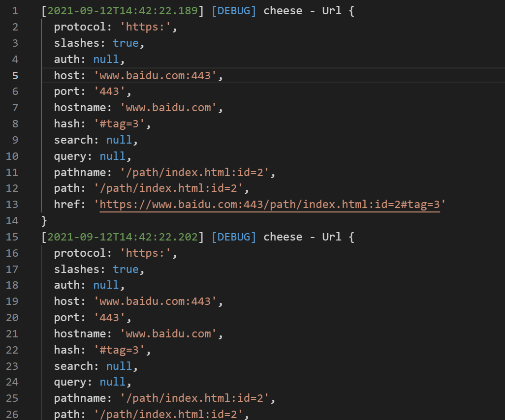Click the [DEBUG] tag on line 15
505x420 pixels.
point(234,237)
